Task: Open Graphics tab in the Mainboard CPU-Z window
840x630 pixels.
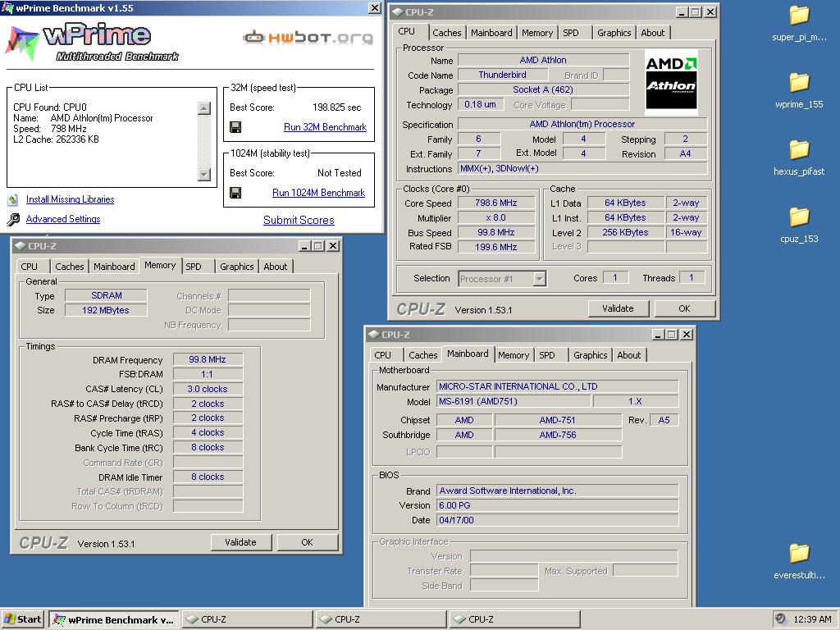Action: point(591,354)
